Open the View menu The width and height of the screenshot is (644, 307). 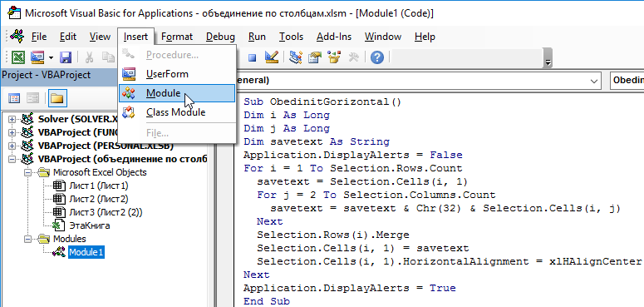(x=100, y=37)
